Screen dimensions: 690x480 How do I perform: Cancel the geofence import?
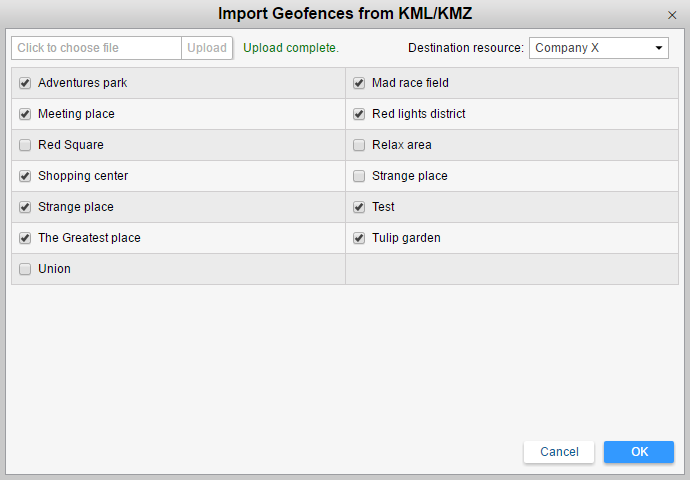pyautogui.click(x=559, y=452)
